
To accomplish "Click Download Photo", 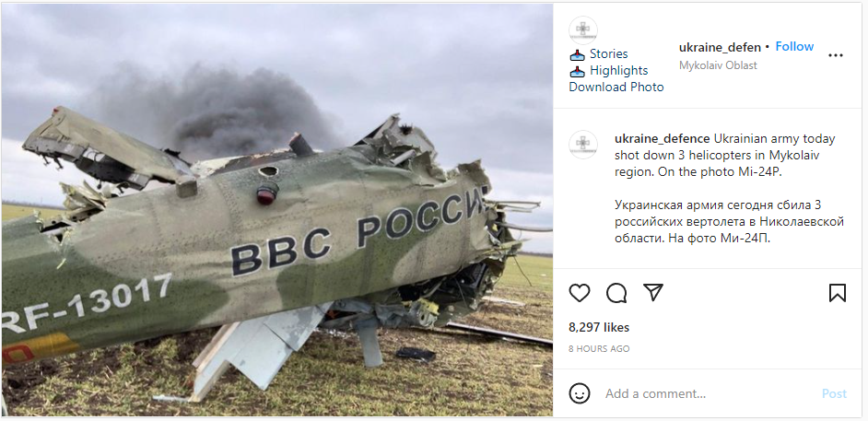I will [x=616, y=88].
